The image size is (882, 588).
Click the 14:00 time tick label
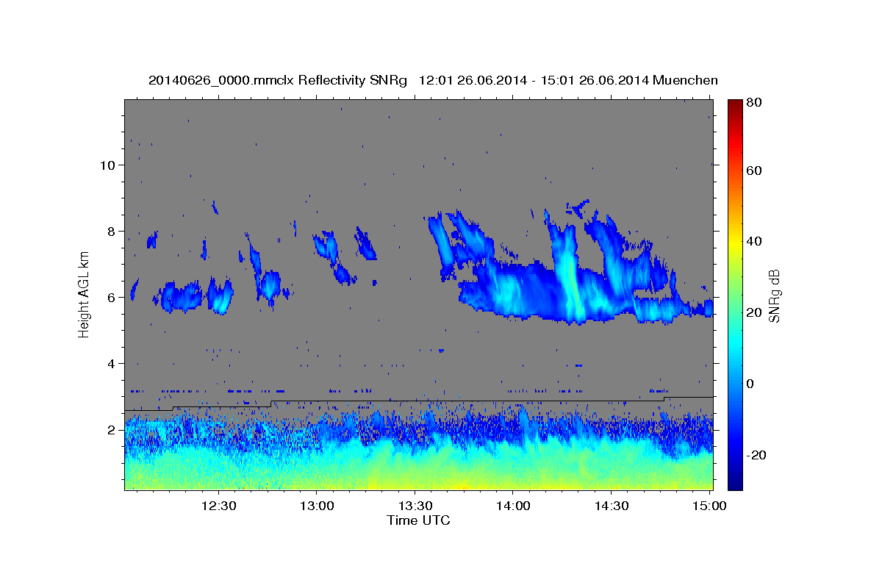[x=513, y=506]
